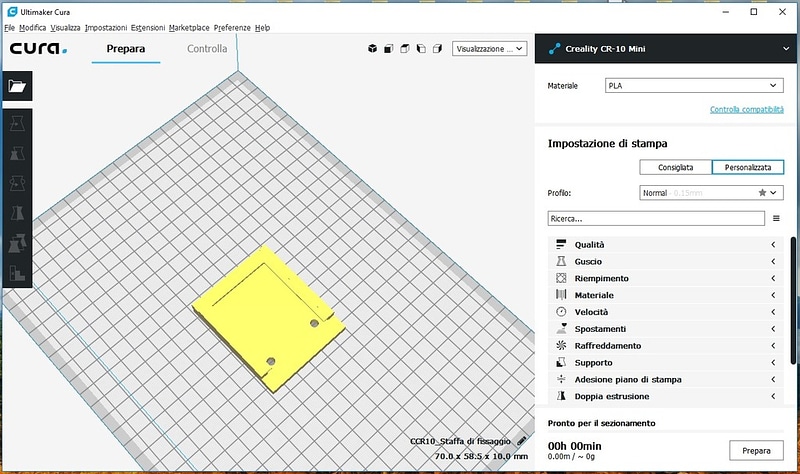Viewport: 800px width, 474px height.
Task: Click the settings list vertical scrollbar
Action: tap(793, 300)
